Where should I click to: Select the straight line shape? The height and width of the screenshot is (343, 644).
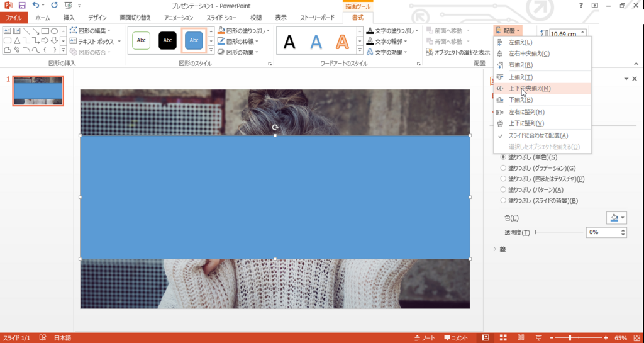point(26,31)
